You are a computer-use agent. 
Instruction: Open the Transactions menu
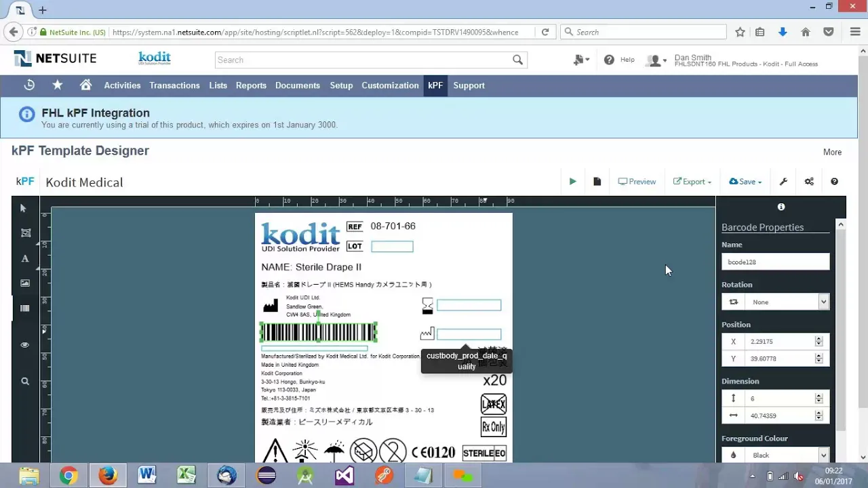(174, 85)
